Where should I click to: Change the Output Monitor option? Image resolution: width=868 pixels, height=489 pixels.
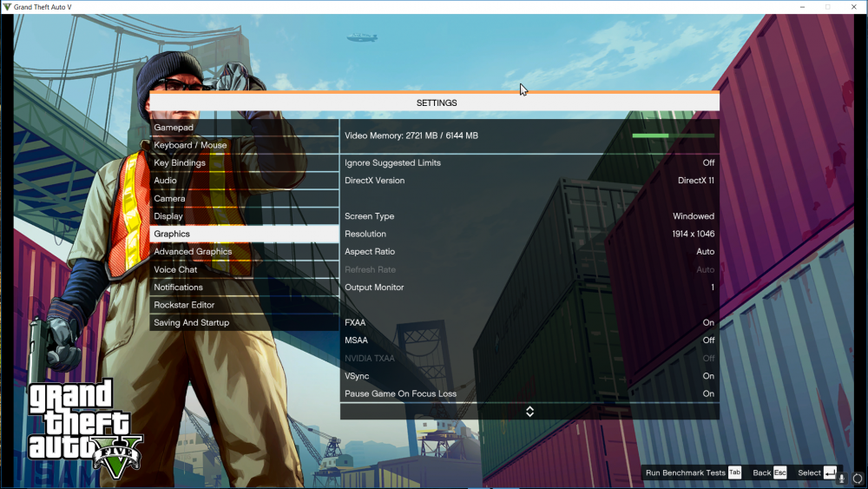click(x=529, y=287)
